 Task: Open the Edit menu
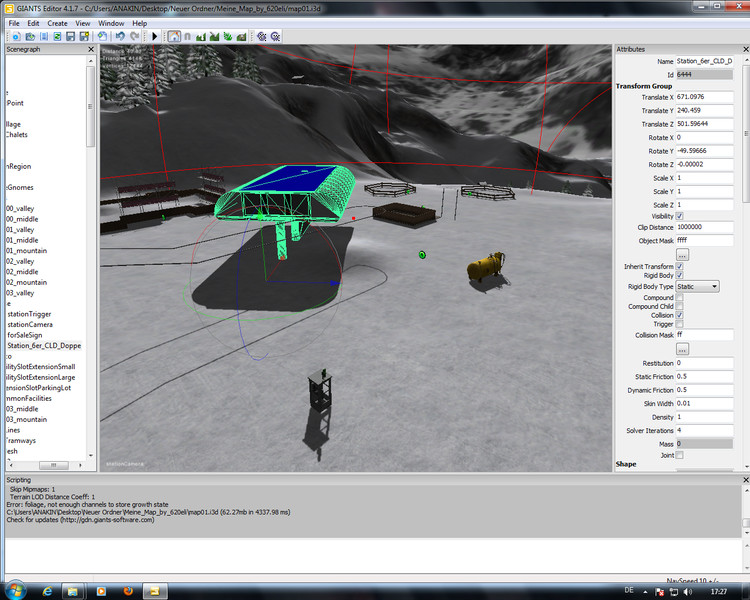click(33, 23)
